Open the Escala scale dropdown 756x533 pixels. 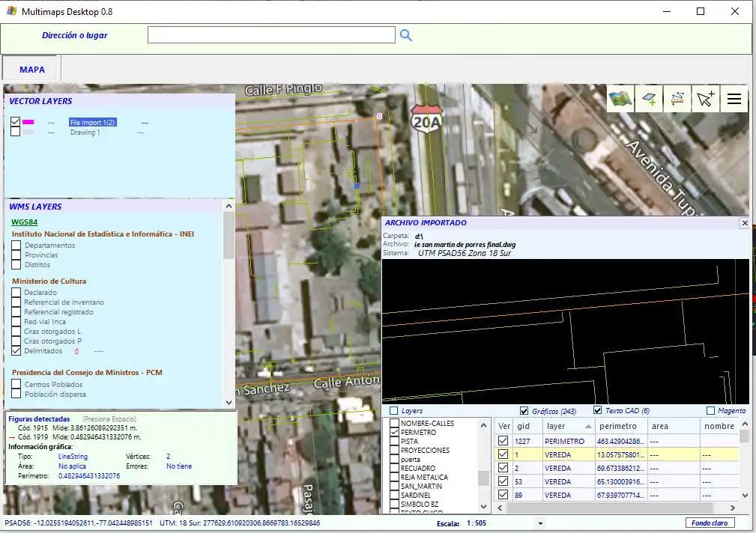pos(540,523)
